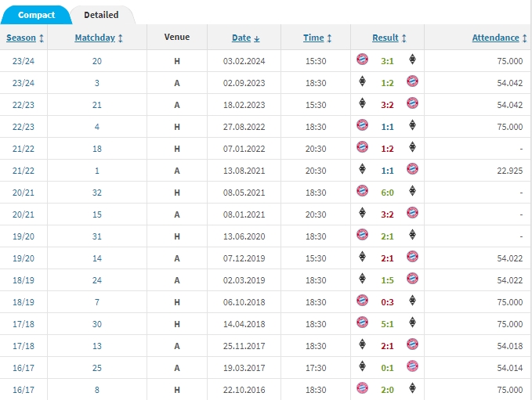The height and width of the screenshot is (400, 532).
Task: Click Bayern crest in 02.09.2023 match row
Action: (x=412, y=81)
